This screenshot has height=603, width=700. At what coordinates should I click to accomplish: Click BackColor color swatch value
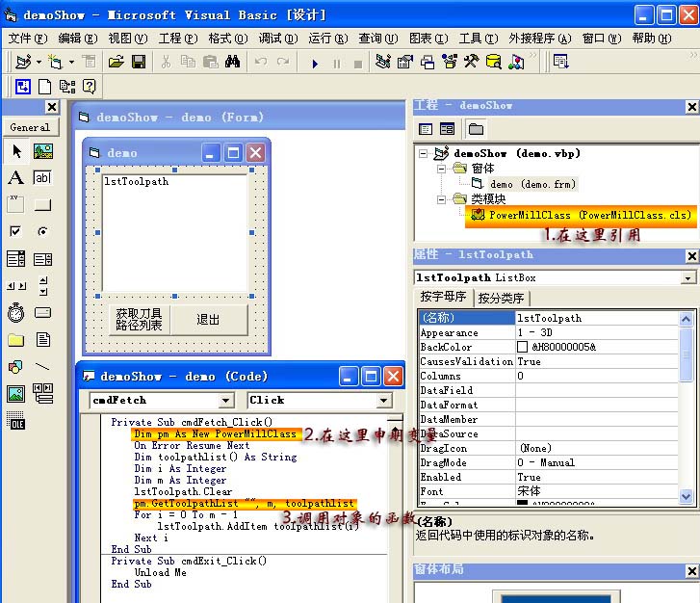(x=522, y=347)
